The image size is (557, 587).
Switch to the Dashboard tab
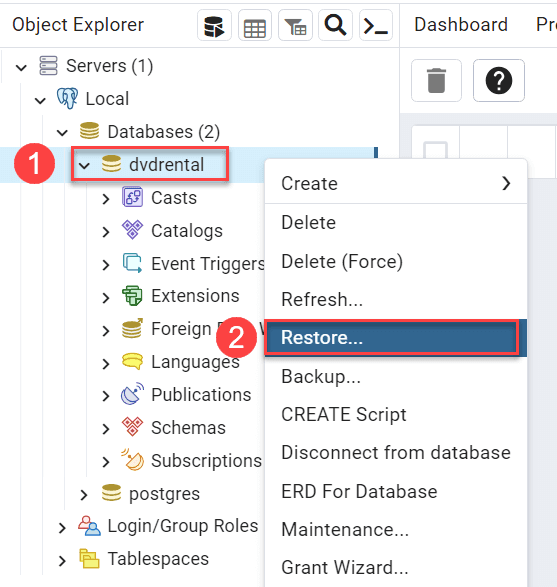(461, 25)
